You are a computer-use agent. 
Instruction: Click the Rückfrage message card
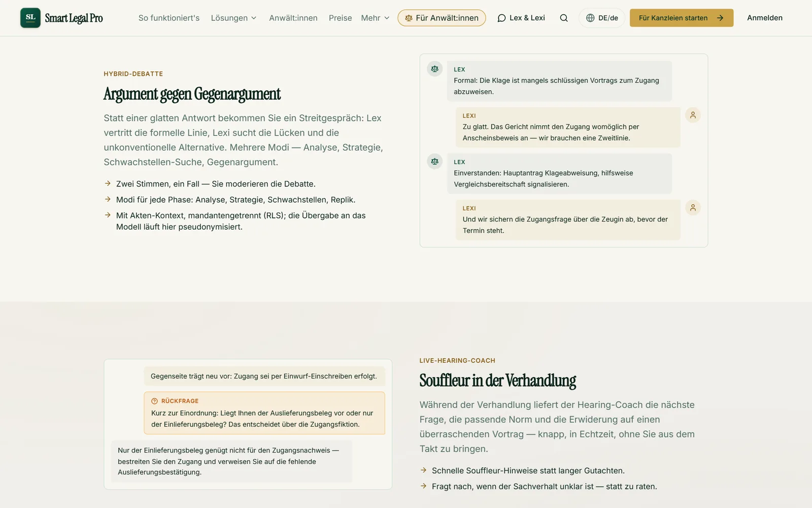[x=264, y=413]
